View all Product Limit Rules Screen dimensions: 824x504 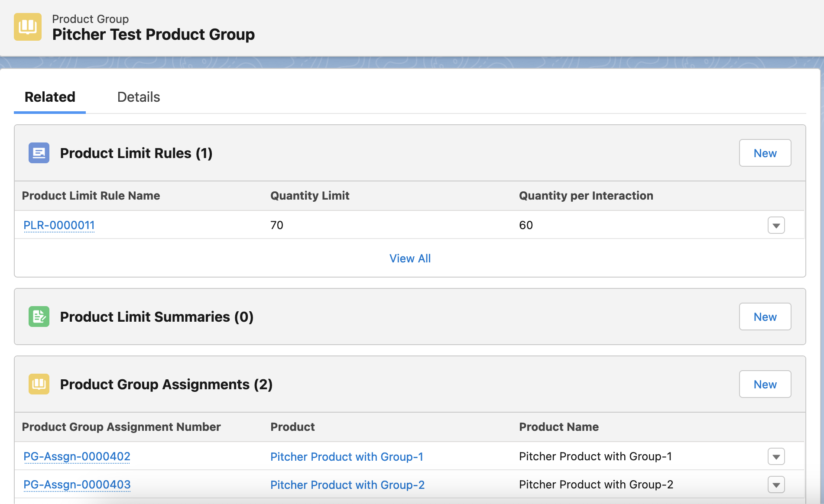410,258
